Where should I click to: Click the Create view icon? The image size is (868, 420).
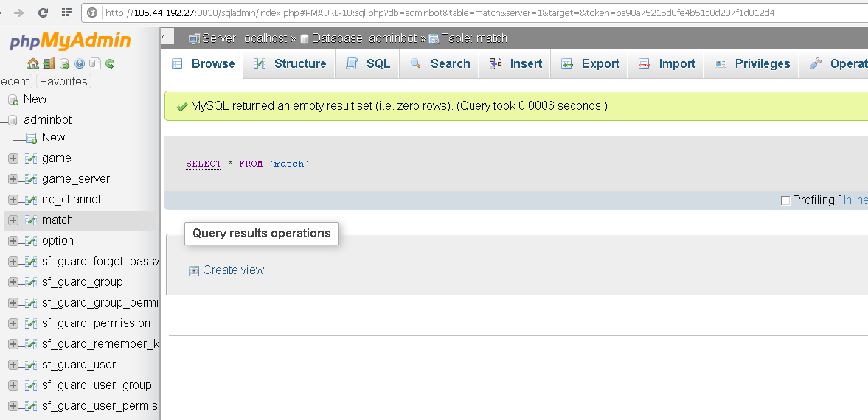click(194, 270)
